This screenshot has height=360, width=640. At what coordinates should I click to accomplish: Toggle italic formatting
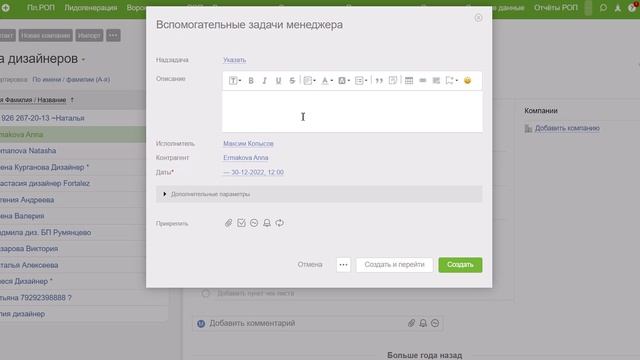point(264,80)
